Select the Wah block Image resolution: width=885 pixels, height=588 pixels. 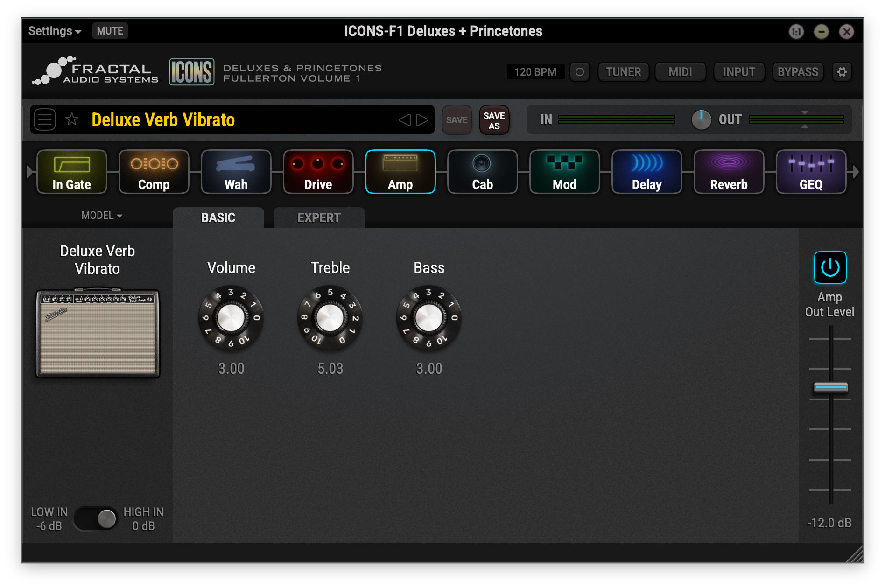[236, 172]
